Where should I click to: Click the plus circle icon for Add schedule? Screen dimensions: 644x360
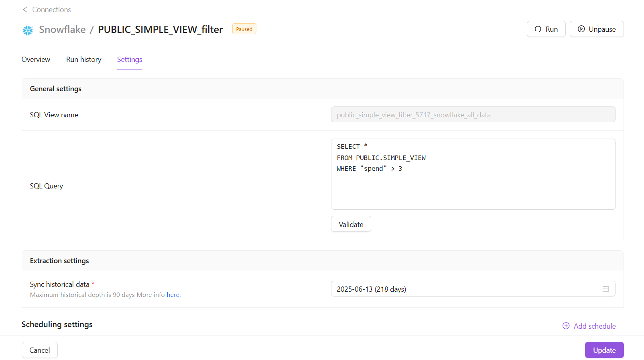pos(566,326)
